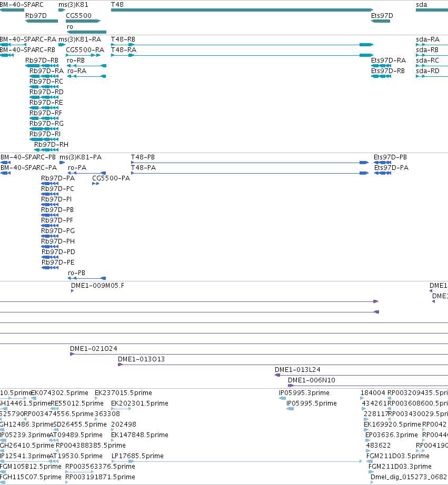Click the Ets97D gene label
448x485 pixels.
click(x=382, y=16)
